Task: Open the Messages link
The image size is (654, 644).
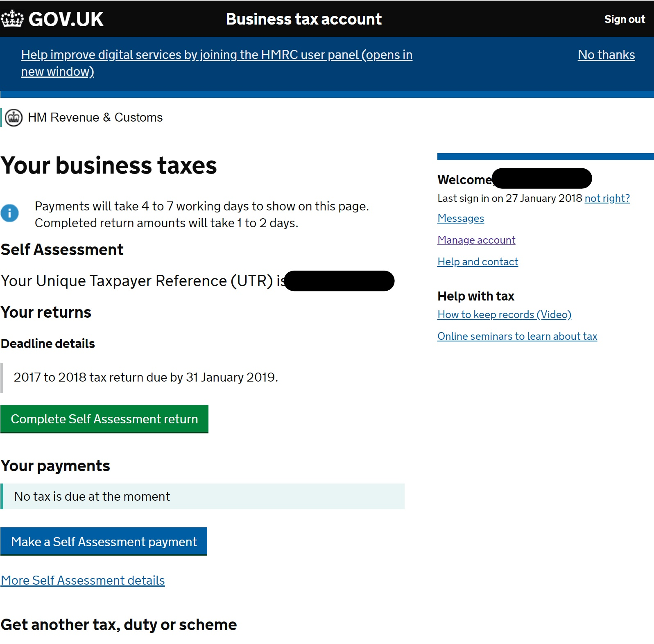Action: pyautogui.click(x=461, y=218)
